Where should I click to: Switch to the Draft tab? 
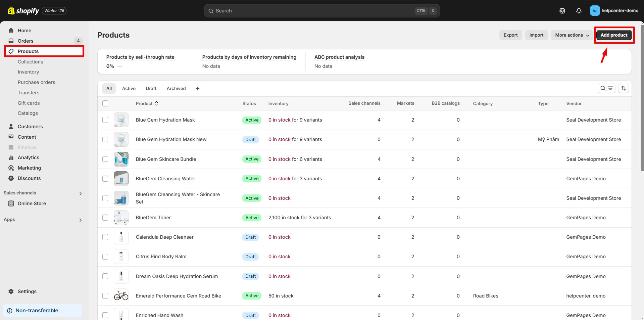click(x=151, y=88)
